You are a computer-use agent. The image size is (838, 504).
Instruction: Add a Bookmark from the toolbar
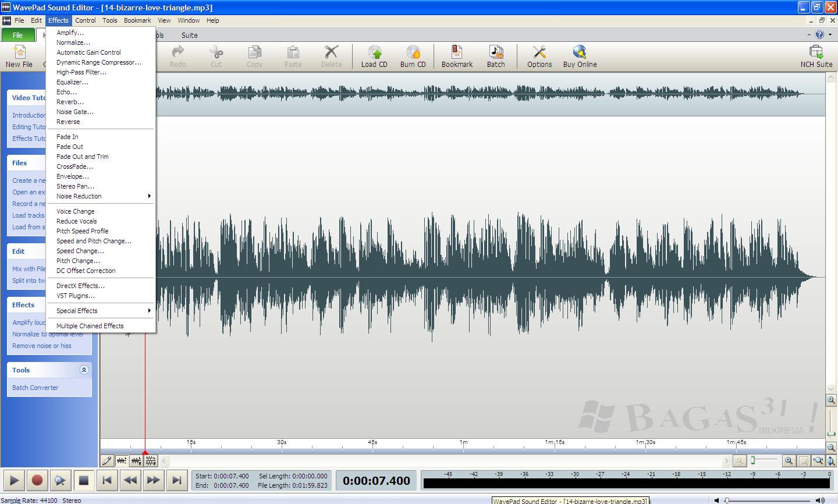click(457, 56)
